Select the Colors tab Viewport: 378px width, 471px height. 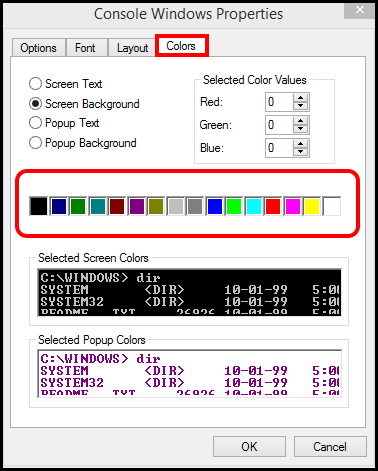(181, 46)
